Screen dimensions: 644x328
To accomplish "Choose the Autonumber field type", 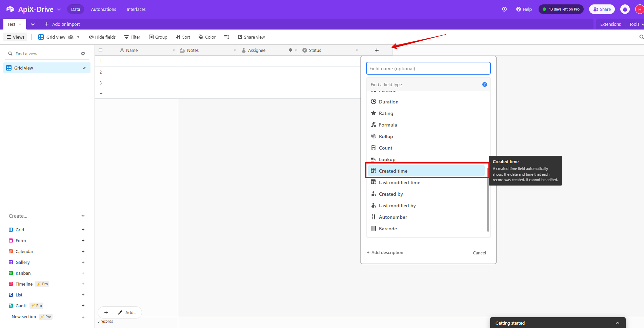I will click(427, 217).
